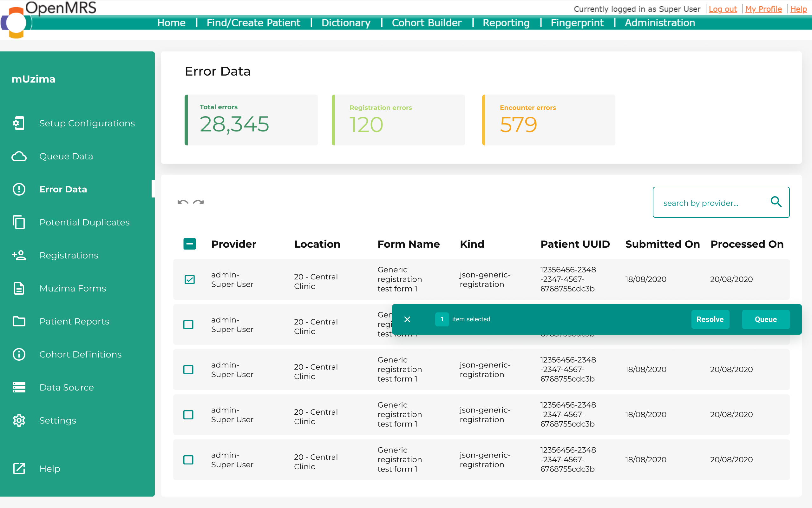
Task: Click the Processed On column header
Action: point(747,244)
